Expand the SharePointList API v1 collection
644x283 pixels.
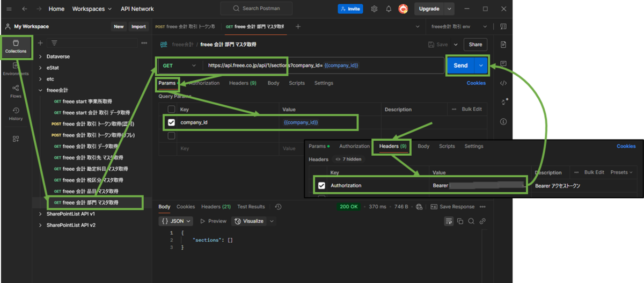(40, 214)
